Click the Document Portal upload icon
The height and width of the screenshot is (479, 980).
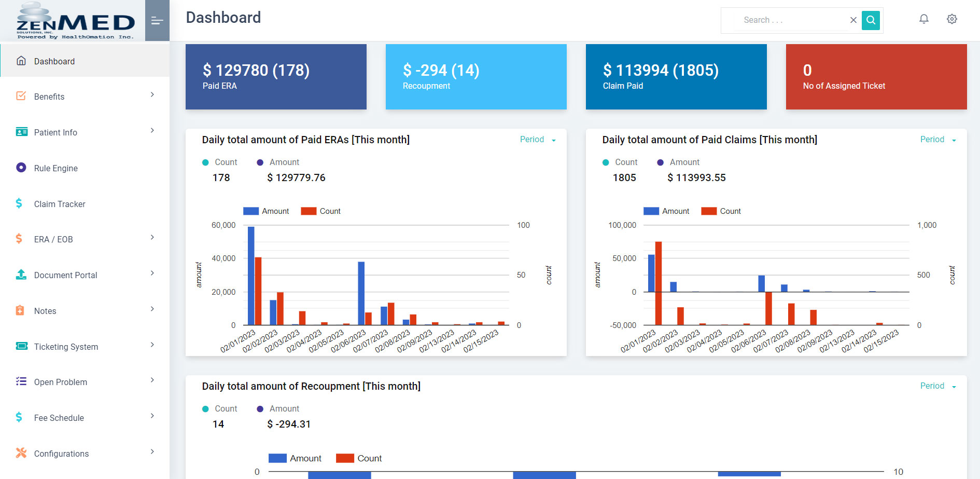[21, 275]
